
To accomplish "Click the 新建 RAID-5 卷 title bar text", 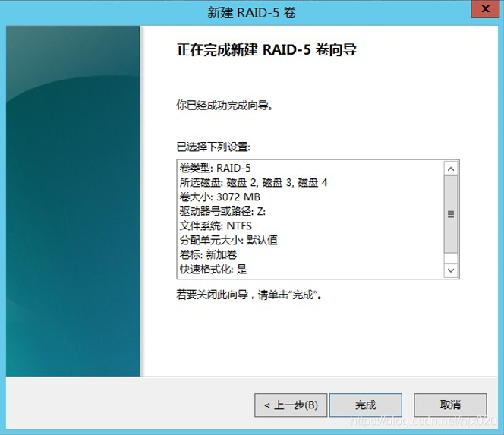I will point(251,13).
